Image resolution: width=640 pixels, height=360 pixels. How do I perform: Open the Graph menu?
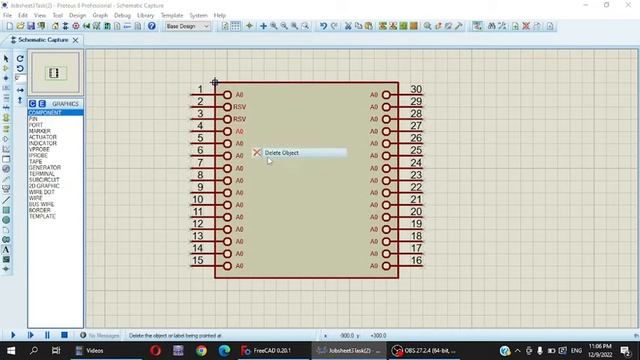pyautogui.click(x=100, y=16)
